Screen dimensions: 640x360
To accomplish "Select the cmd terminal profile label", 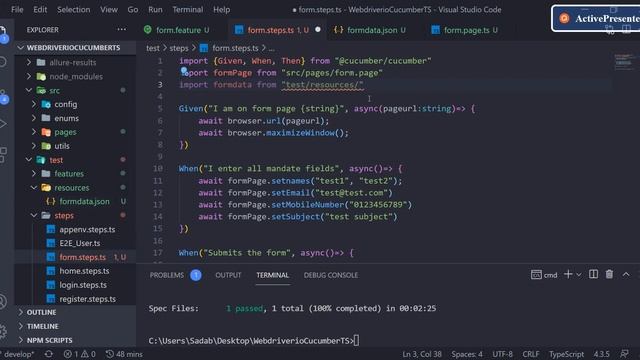I will [x=544, y=275].
